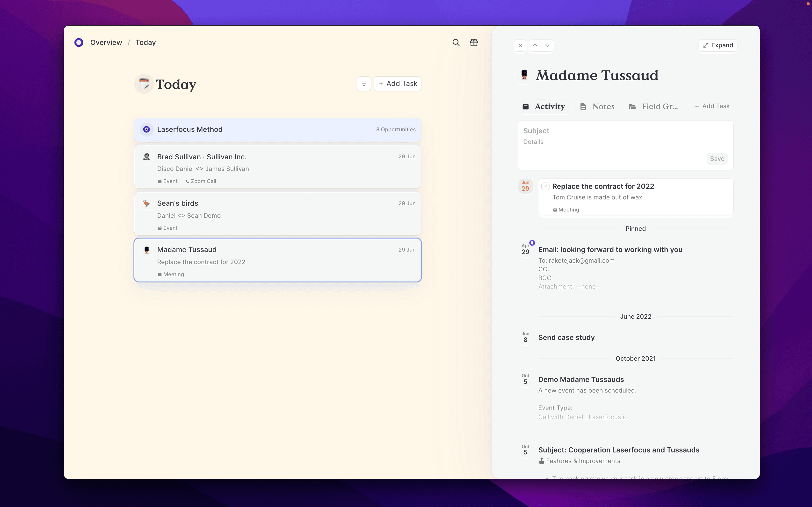Open the Field Groups tab

click(x=653, y=107)
